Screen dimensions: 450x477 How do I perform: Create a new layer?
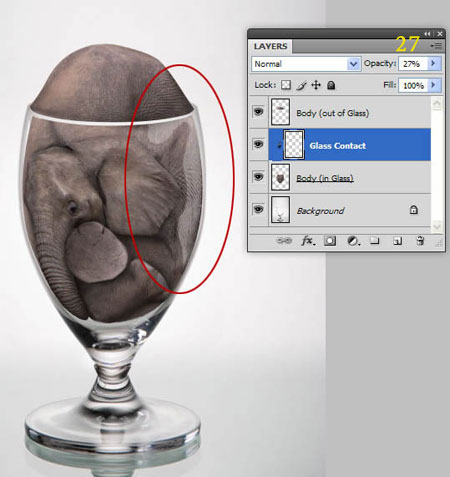tap(397, 241)
